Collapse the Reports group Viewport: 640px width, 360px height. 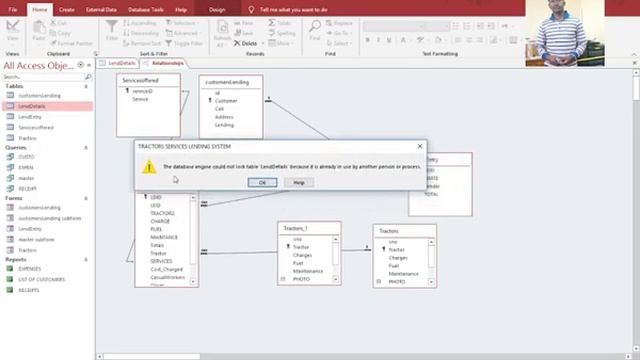86,260
